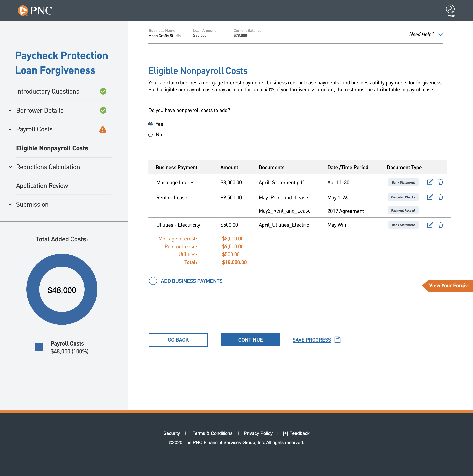The height and width of the screenshot is (476, 473).
Task: Open Payroll Costs in the sidebar
Action: coord(34,129)
